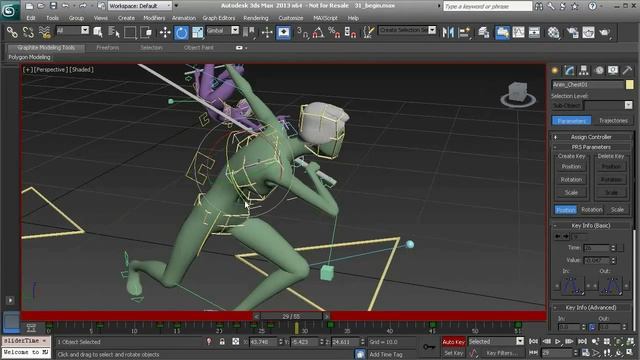This screenshot has width=640, height=360.
Task: Open the Modifiers menu
Action: [154, 18]
